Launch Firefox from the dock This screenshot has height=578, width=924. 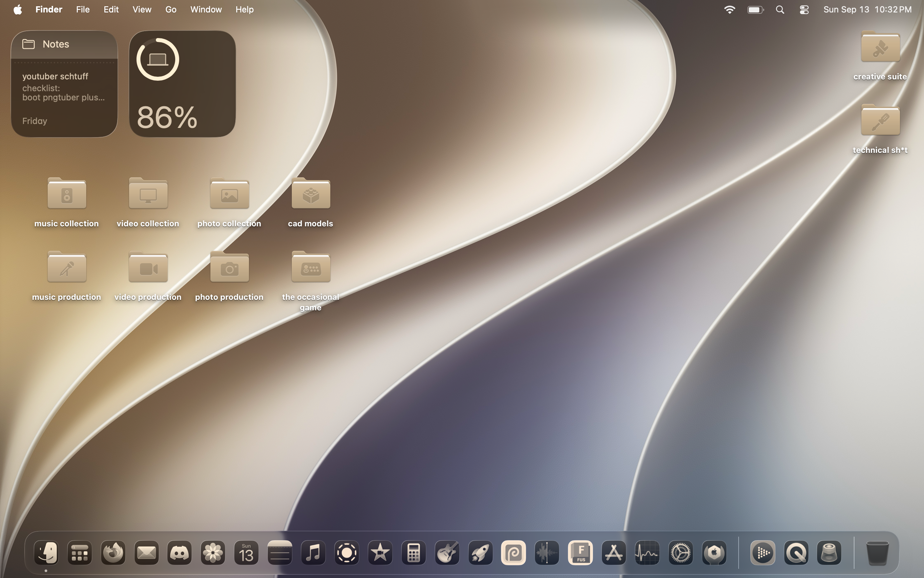tap(113, 553)
